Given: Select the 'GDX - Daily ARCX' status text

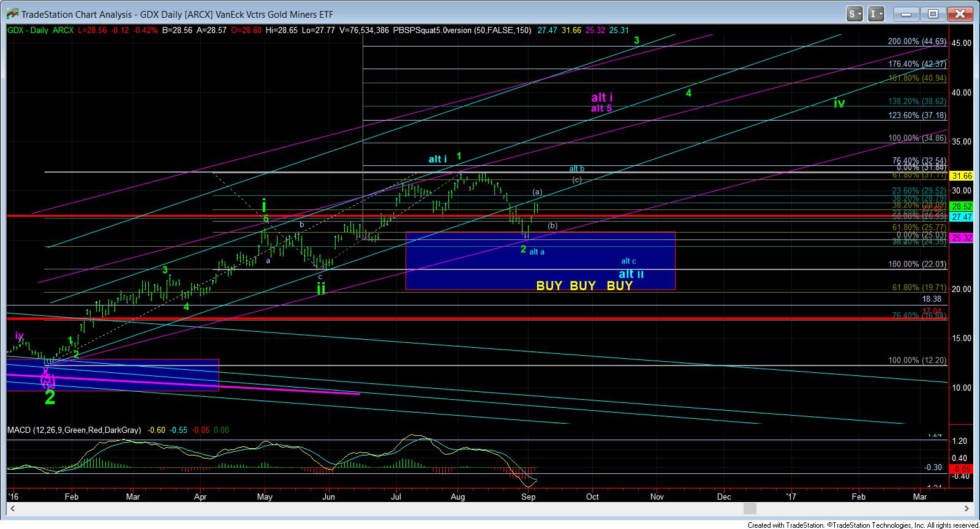Looking at the screenshot, I should [40, 30].
